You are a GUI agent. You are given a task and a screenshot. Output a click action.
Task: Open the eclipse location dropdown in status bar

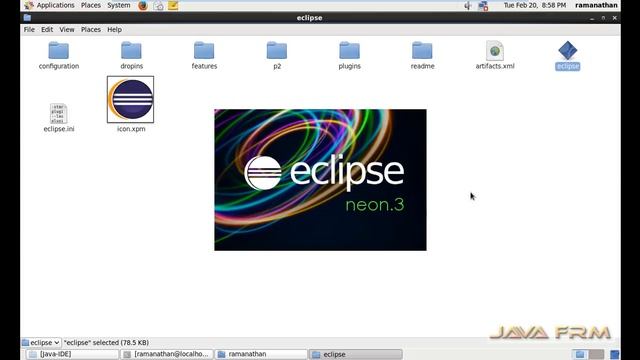coord(41,342)
